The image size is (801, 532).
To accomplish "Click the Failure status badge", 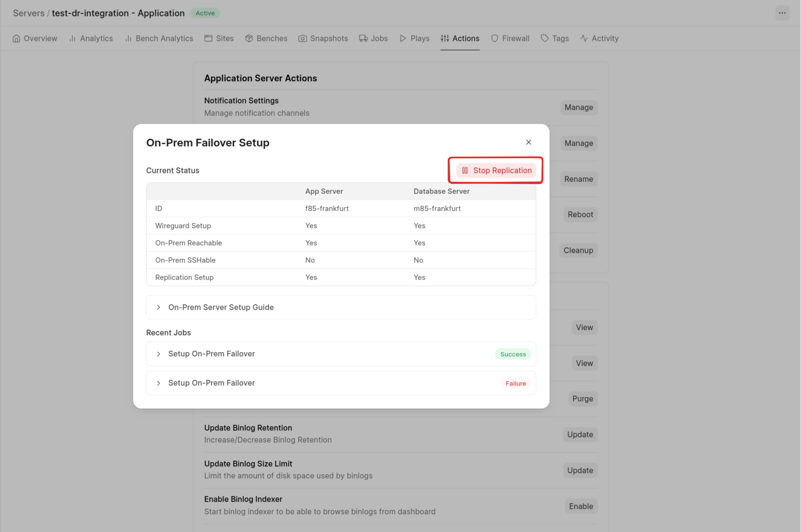I will pyautogui.click(x=515, y=383).
